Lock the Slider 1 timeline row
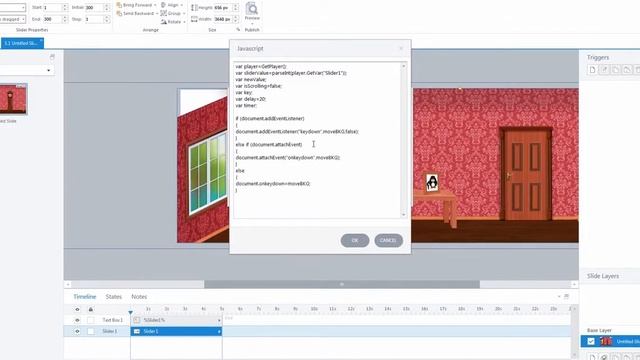Image resolution: width=640 pixels, height=360 pixels. point(91,331)
